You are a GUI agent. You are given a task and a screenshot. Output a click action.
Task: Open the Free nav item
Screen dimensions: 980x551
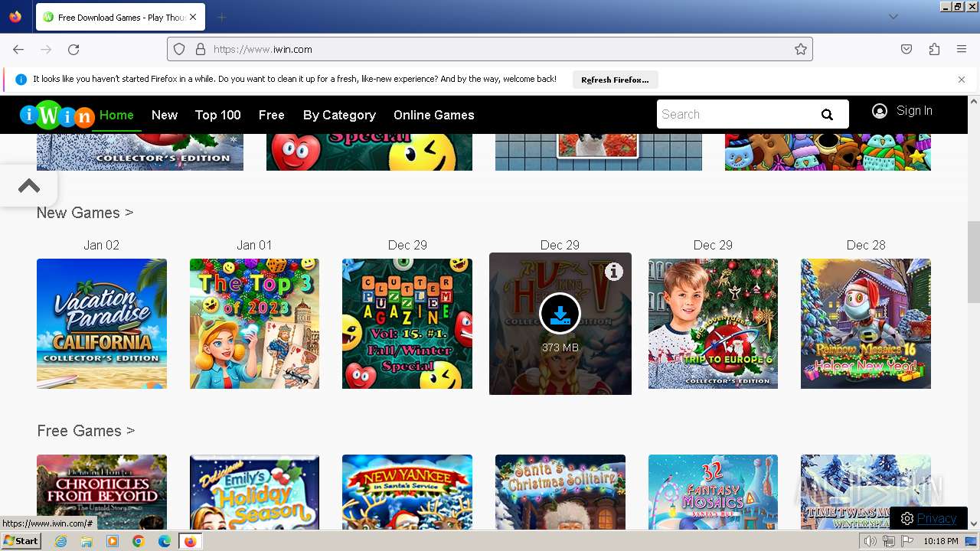(x=272, y=115)
